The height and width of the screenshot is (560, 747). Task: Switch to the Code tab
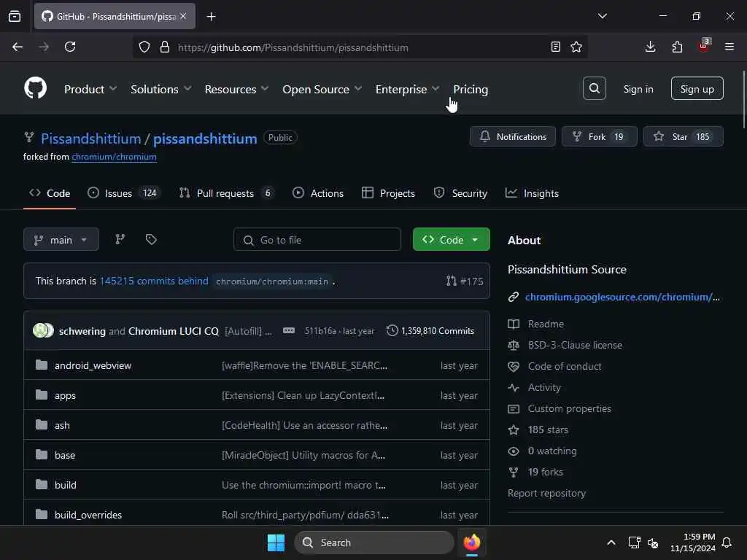pos(50,193)
